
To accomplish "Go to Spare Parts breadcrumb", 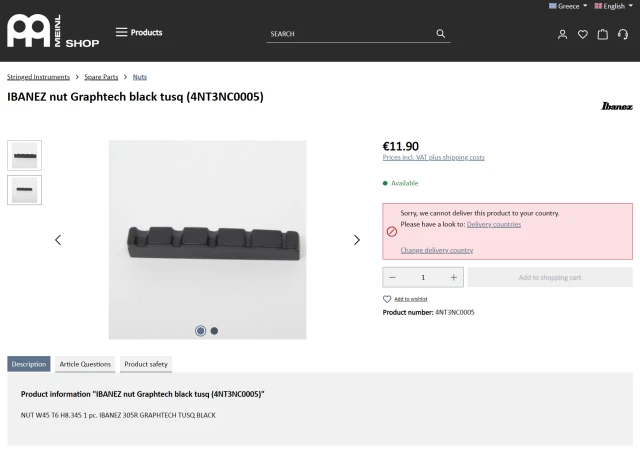I will point(101,77).
